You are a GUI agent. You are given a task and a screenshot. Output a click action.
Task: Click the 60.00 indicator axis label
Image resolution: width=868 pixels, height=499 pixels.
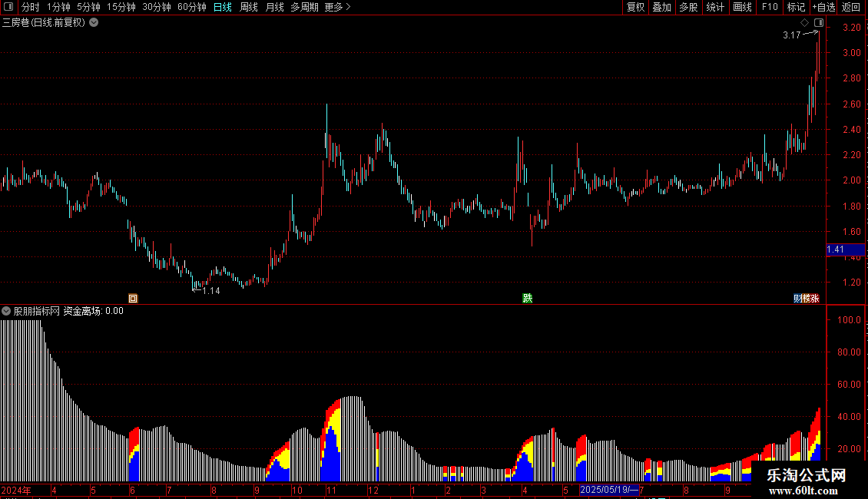tap(849, 385)
